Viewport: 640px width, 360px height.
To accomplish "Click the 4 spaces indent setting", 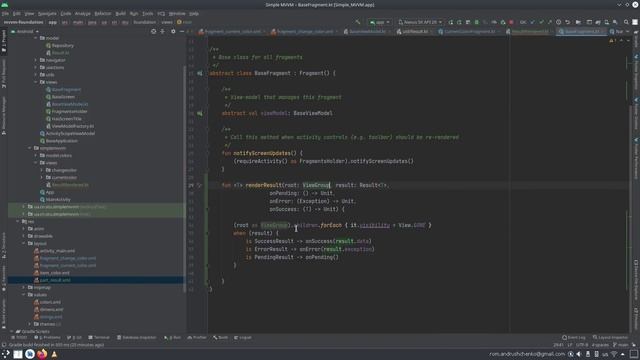I will click(600, 345).
